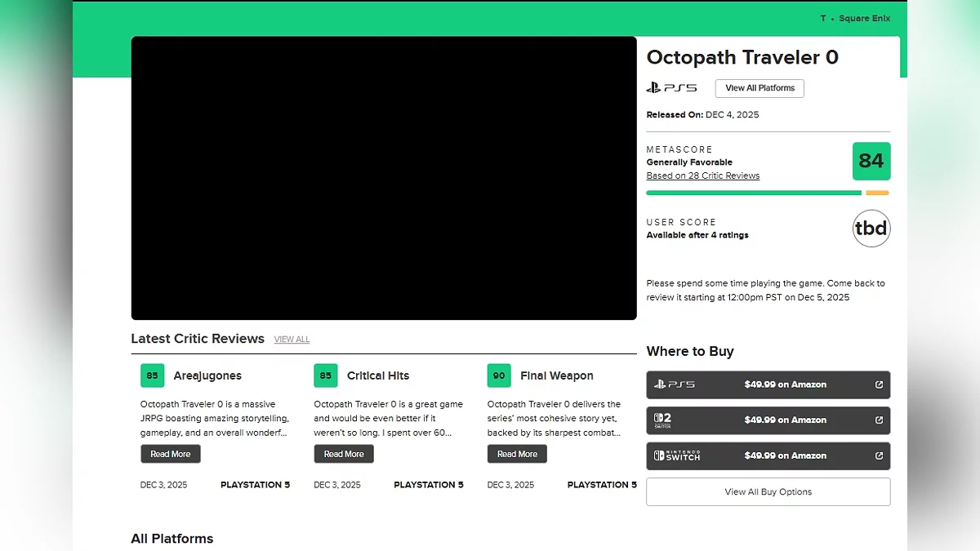Viewport: 980px width, 551px height.
Task: Open external link icon for PS5 Amazon offer
Action: tap(879, 384)
